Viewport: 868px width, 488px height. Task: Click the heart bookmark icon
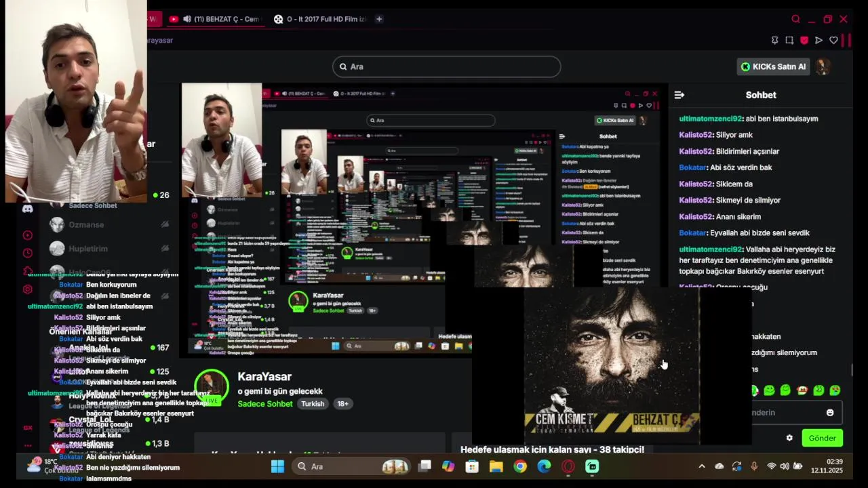pyautogui.click(x=833, y=41)
